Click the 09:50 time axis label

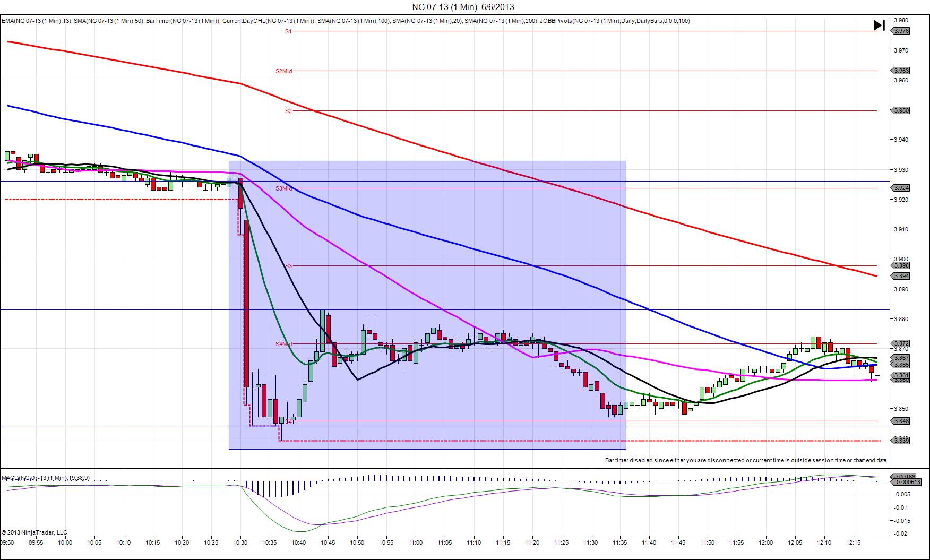click(x=7, y=542)
